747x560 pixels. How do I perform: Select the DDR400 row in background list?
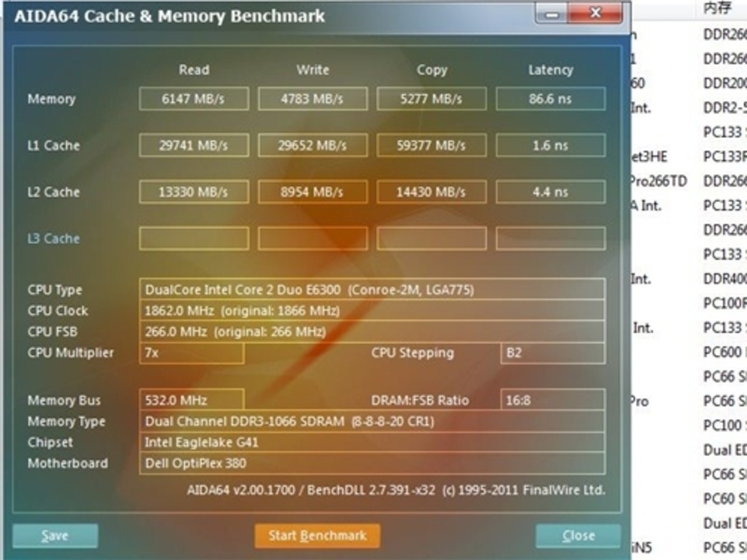725,279
